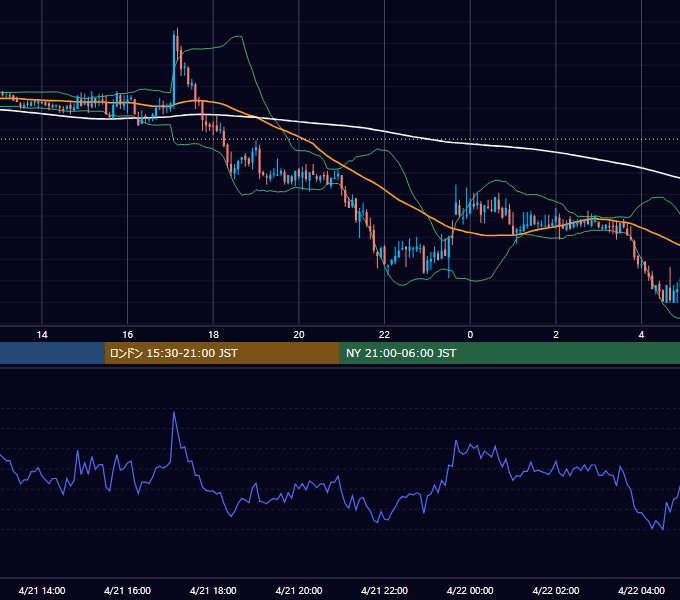This screenshot has height=600, width=680.
Task: Click the 4/21 18:00 date label
Action: pos(213,590)
